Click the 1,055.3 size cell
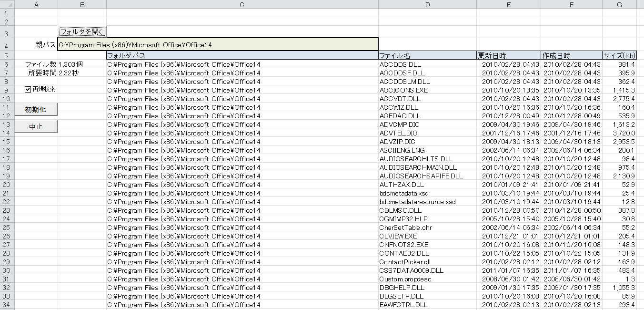This screenshot has height=310, width=644. (619, 287)
